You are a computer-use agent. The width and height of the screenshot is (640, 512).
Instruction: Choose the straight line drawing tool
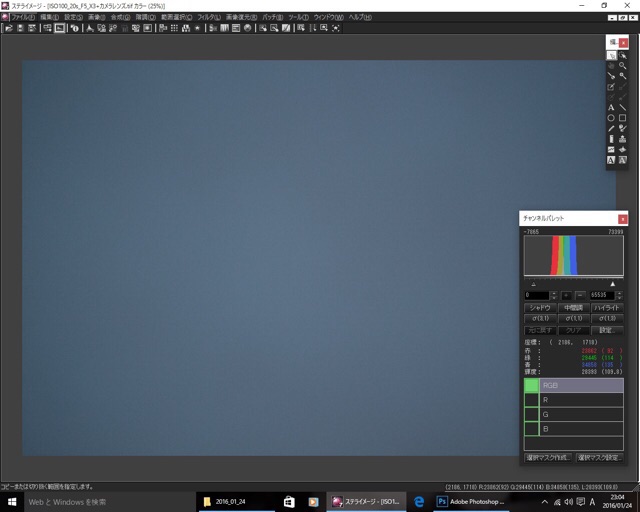click(622, 107)
